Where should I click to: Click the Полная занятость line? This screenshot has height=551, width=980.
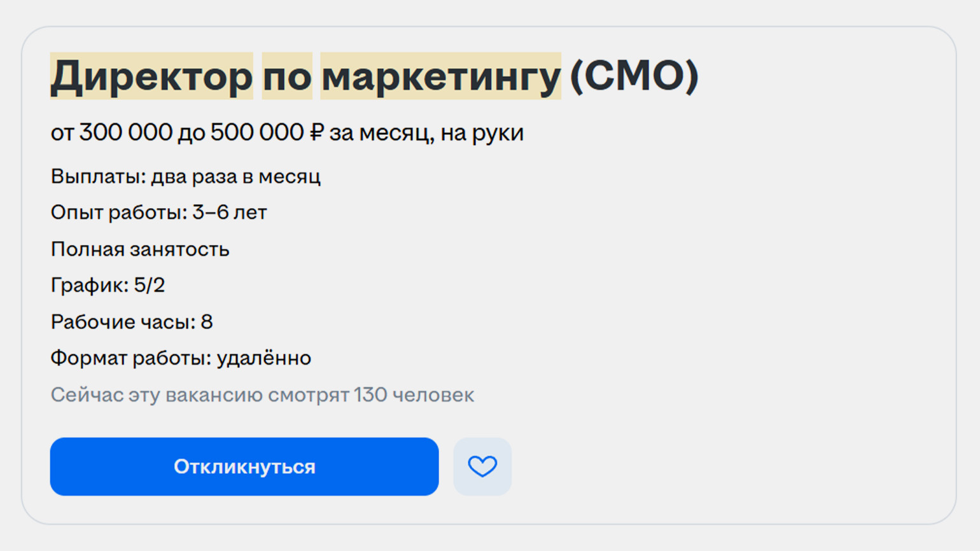click(x=140, y=249)
